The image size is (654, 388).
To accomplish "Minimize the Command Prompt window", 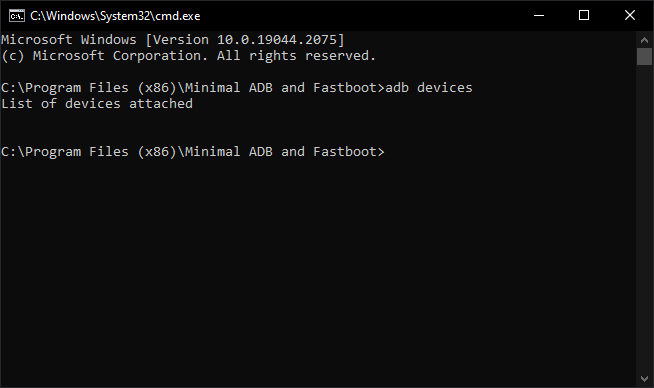I will pyautogui.click(x=539, y=15).
